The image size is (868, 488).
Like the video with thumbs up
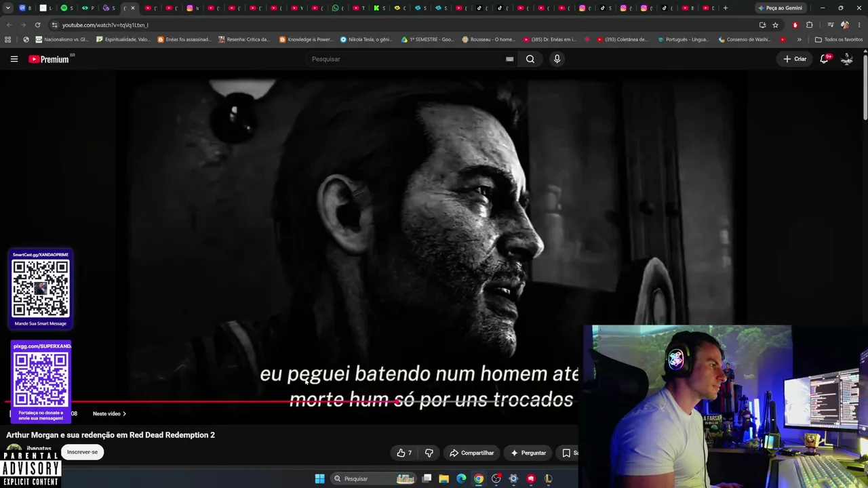point(404,453)
